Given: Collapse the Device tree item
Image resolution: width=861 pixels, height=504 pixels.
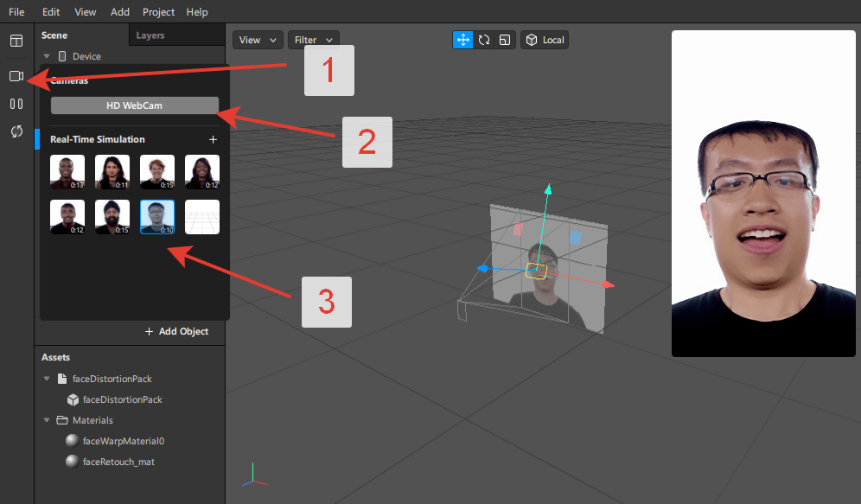Looking at the screenshot, I should [48, 56].
